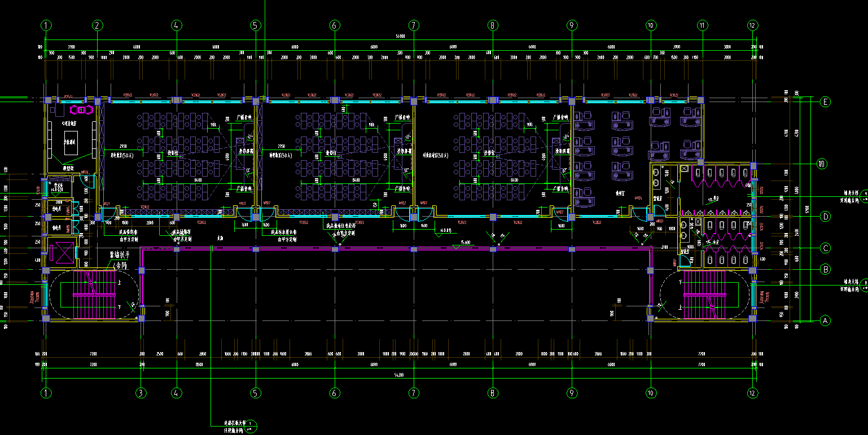
Task: Click row axis bubble C on right
Action: 826,249
